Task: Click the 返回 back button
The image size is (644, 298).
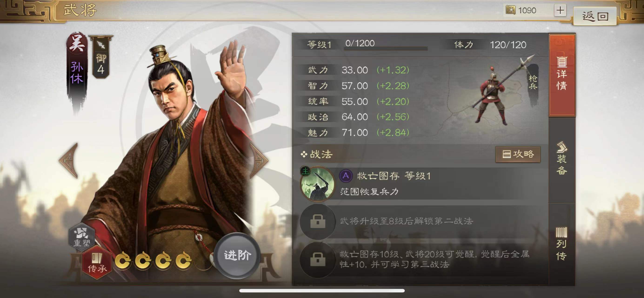Action: coord(594,16)
